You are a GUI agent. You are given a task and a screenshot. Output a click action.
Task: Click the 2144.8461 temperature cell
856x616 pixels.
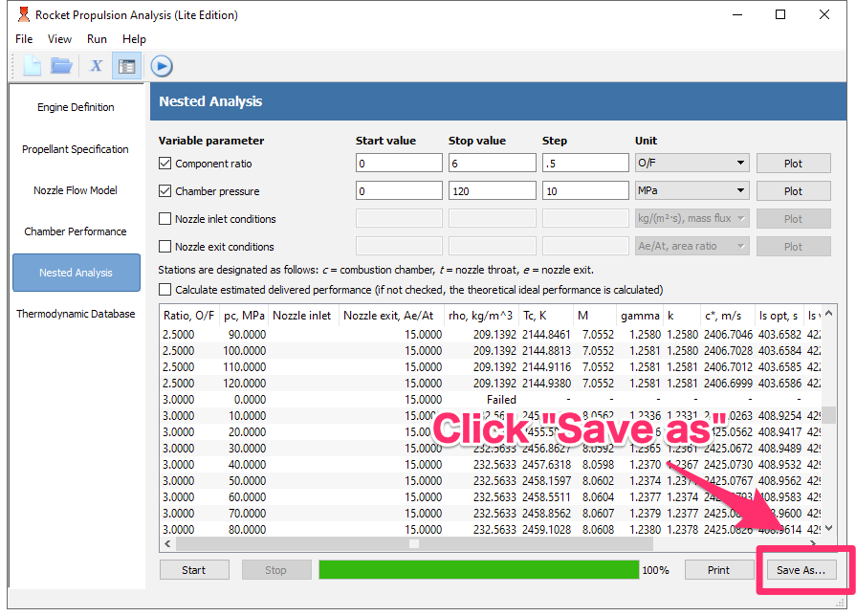tap(546, 334)
